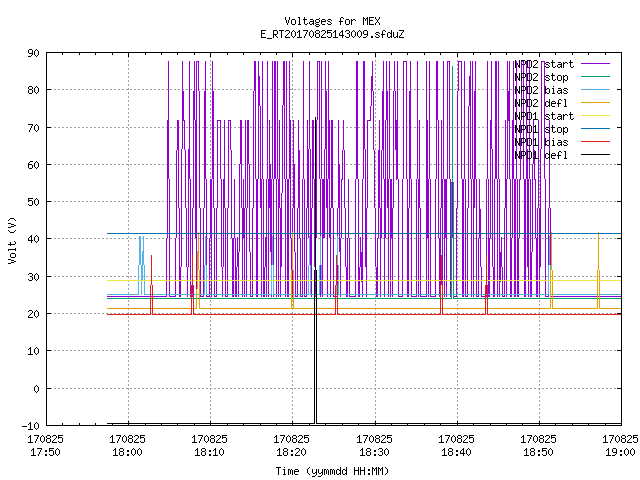Click the y-axis tick label 20
The height and width of the screenshot is (480, 640).
(33, 314)
